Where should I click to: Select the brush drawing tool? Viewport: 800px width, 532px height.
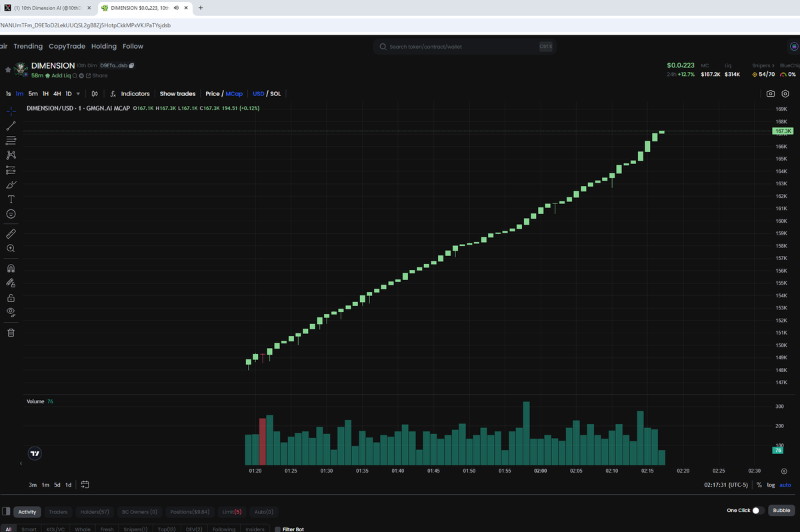coord(11,185)
